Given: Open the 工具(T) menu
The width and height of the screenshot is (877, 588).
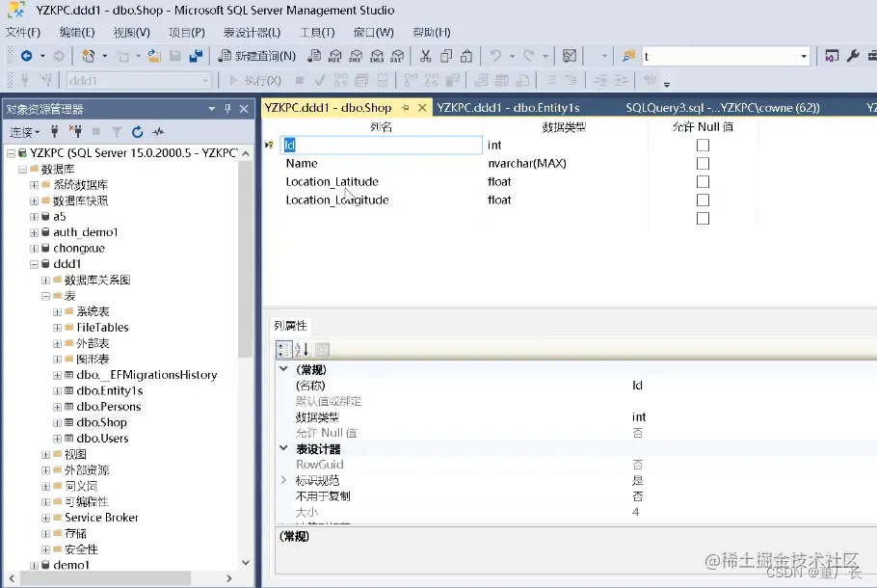Looking at the screenshot, I should pos(317,33).
